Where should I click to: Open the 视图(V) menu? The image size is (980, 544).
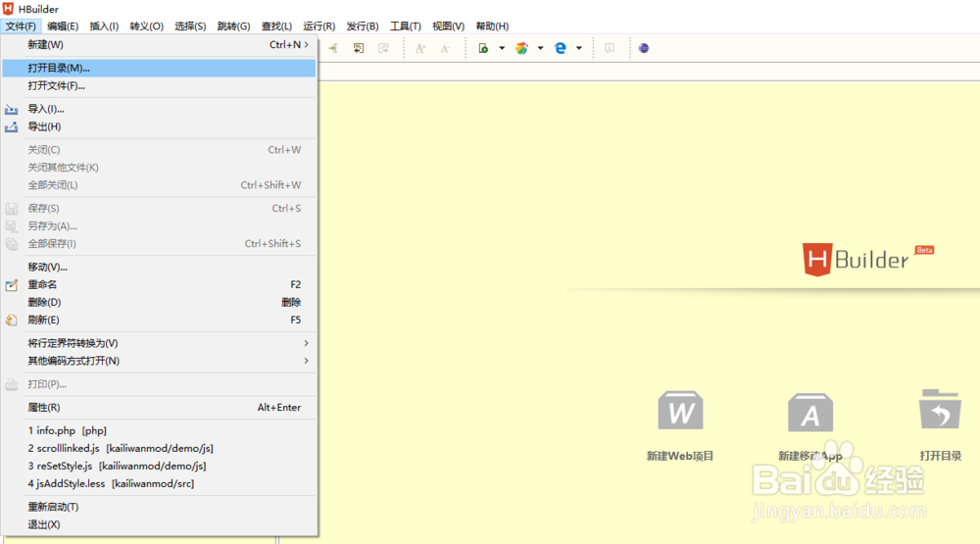point(448,26)
